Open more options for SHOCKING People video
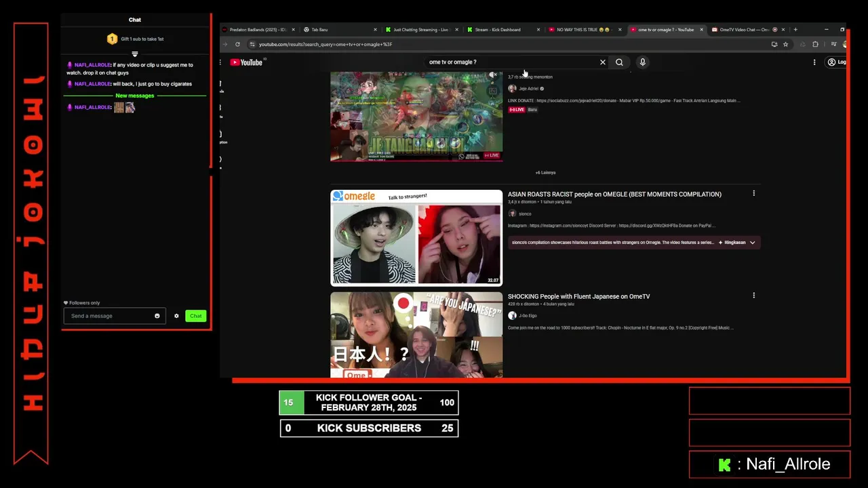Screen dimensions: 868x488 click(x=753, y=296)
